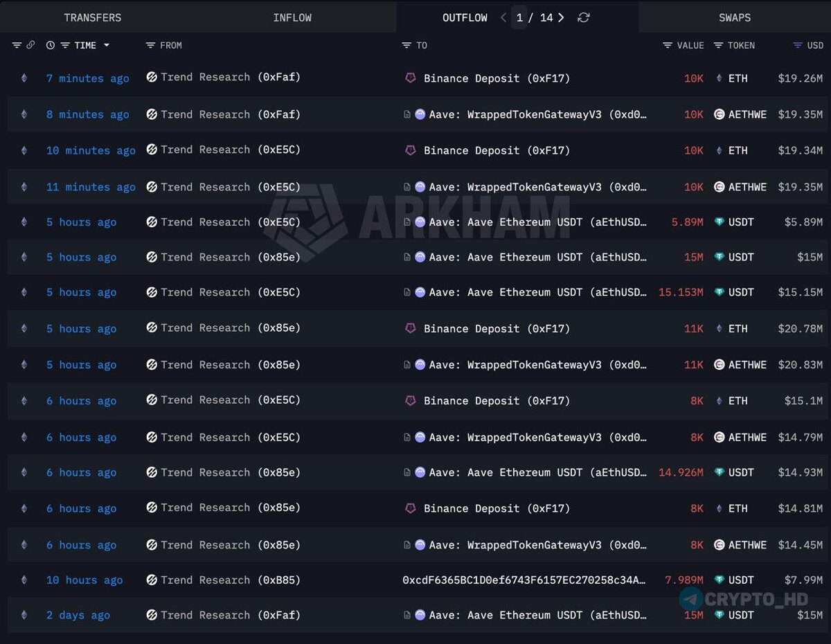Open the 10 minutes ago transaction
The height and width of the screenshot is (644, 831).
pos(91,150)
